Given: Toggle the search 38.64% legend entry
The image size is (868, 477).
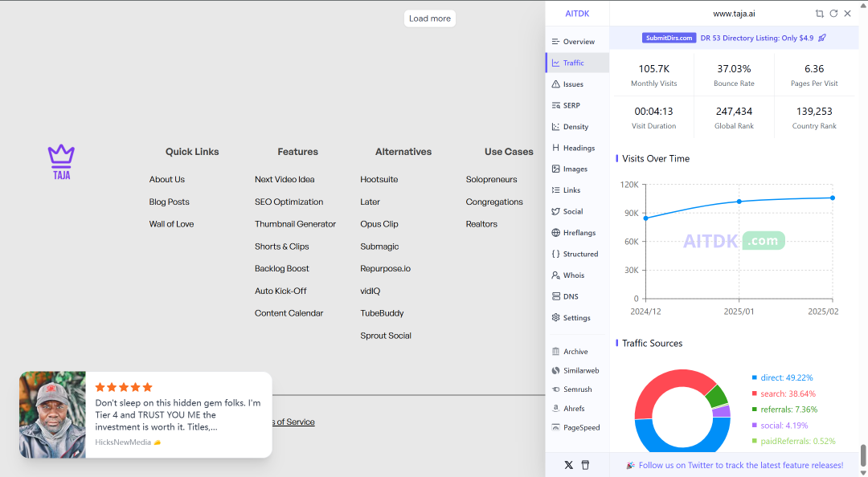Looking at the screenshot, I should coord(784,393).
